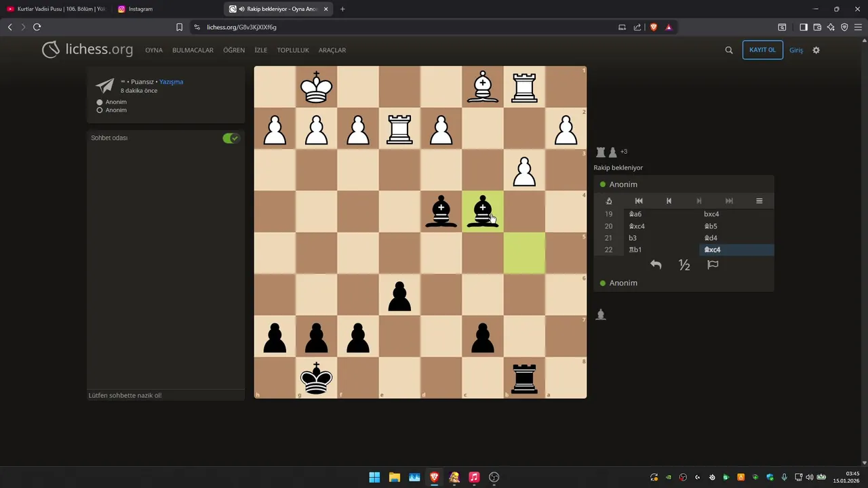Viewport: 868px width, 488px height.
Task: Open the Brave Wallet icon
Action: [x=817, y=27]
